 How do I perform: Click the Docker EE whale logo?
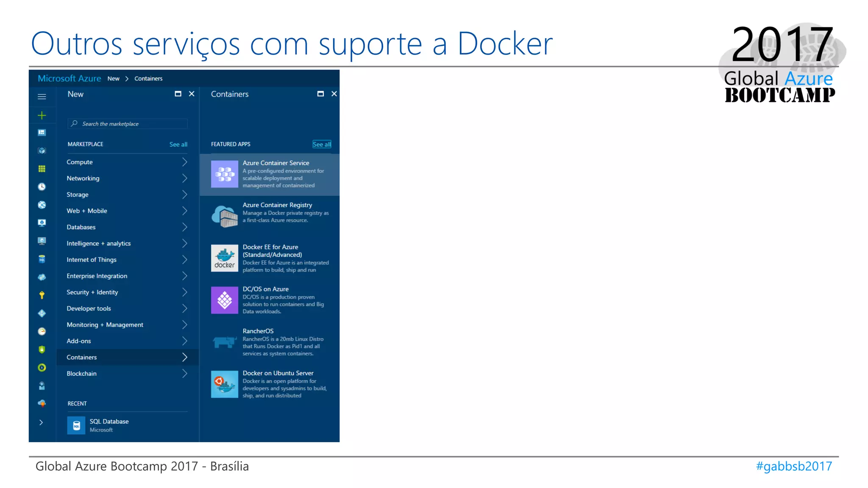225,258
